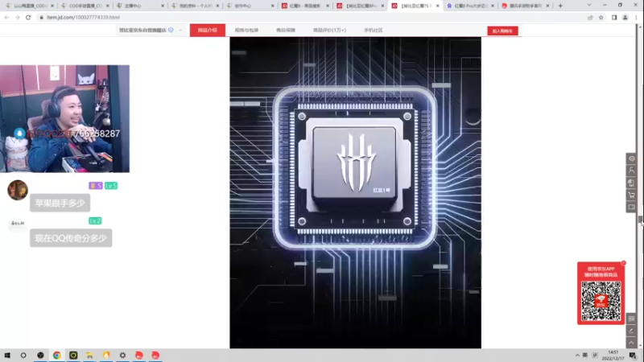Switch to the 红魔8 Pro大步迈 browser tab
Viewport: 644px width, 362px height.
coord(469,6)
